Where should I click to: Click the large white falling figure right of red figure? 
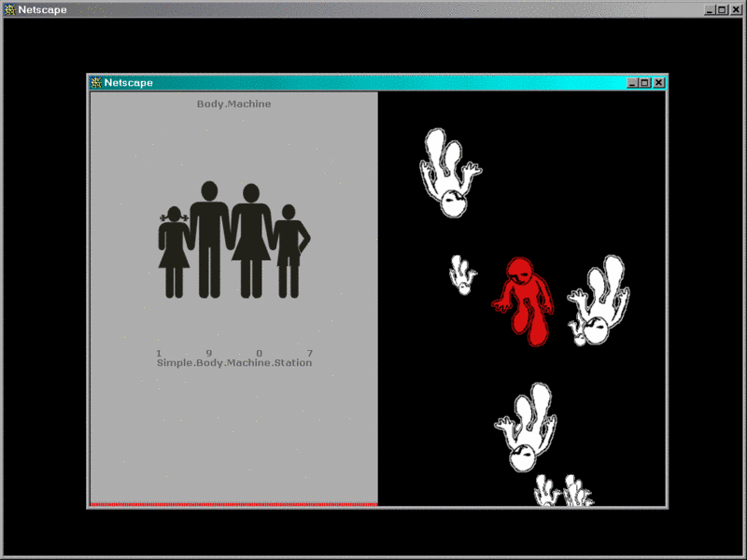pos(599,300)
